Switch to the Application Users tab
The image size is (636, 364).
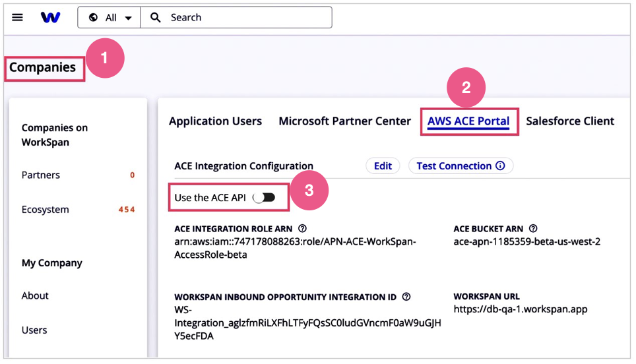(x=215, y=121)
